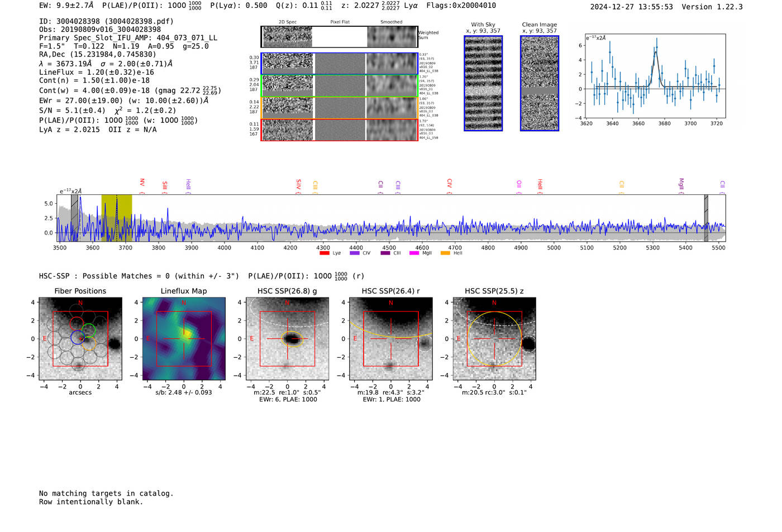Image resolution: width=782 pixels, height=532 pixels.
Task: Select the green-bordered 2D spectrum row
Action: [x=340, y=86]
